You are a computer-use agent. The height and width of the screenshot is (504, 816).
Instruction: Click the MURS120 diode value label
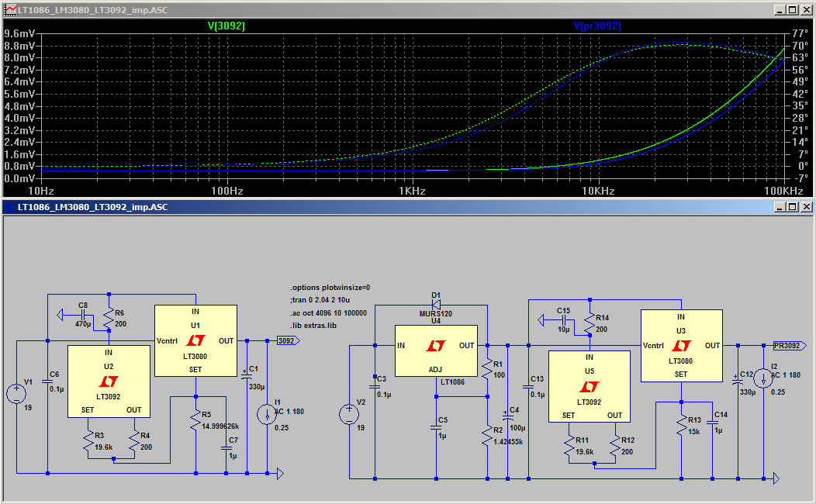click(436, 313)
